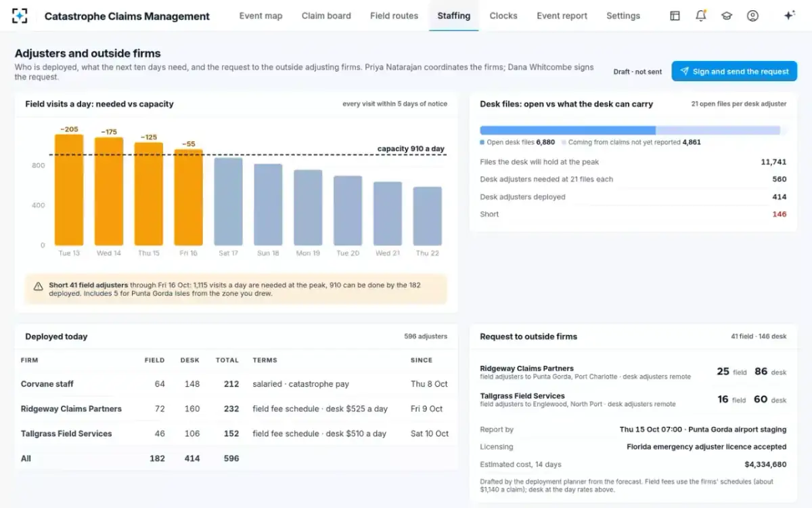Open the notifications bell

(701, 16)
